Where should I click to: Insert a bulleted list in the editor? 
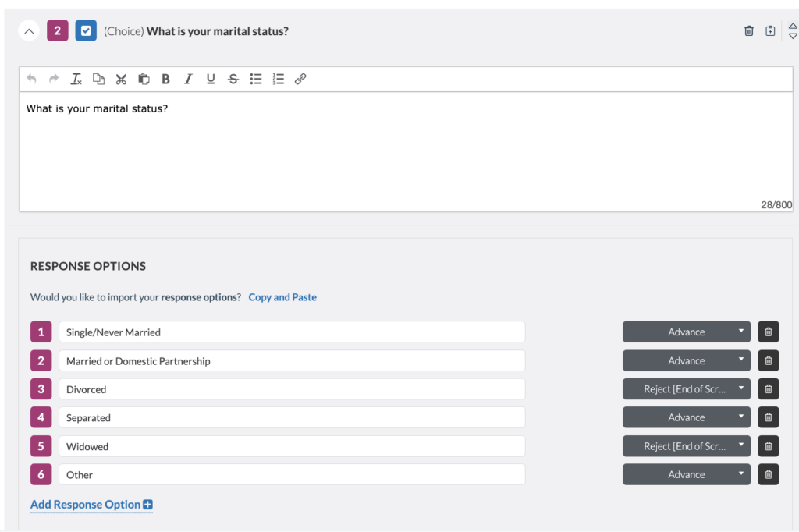(x=255, y=78)
